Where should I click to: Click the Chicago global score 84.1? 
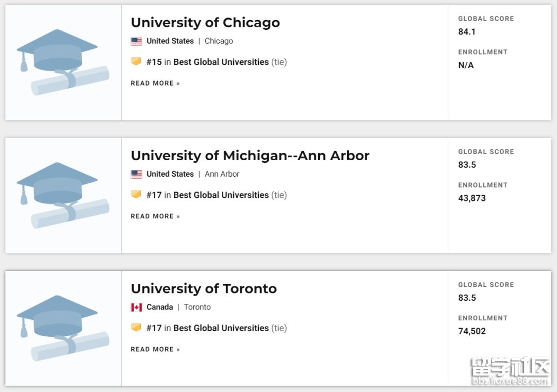coord(467,32)
